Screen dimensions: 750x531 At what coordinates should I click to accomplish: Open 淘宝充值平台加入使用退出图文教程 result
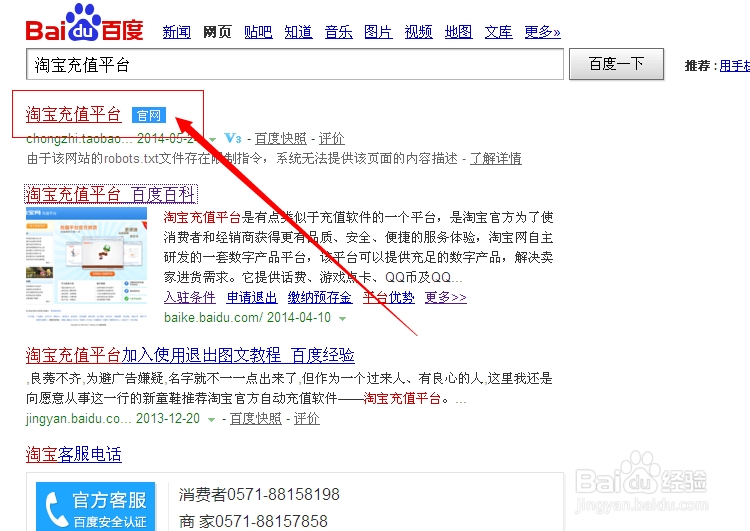190,355
